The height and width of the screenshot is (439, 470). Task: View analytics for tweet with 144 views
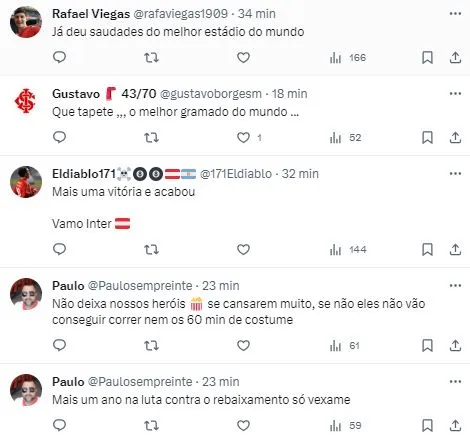click(348, 250)
